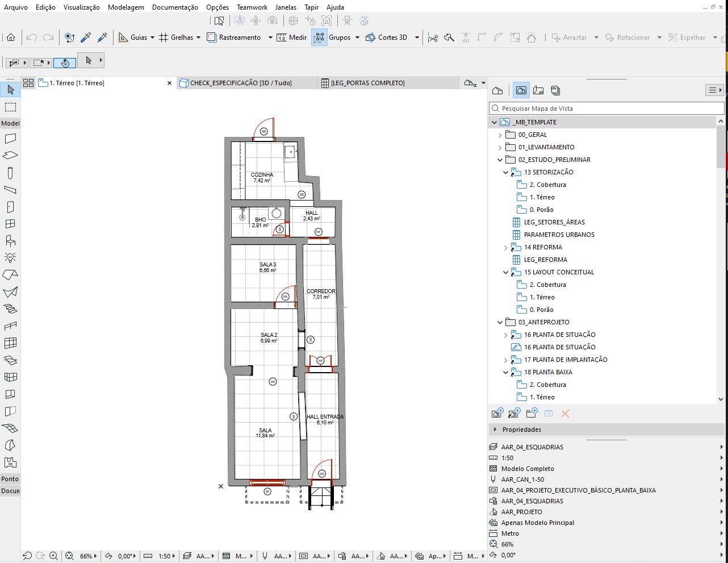
Task: Toggle Suspend Groups button
Action: (319, 37)
